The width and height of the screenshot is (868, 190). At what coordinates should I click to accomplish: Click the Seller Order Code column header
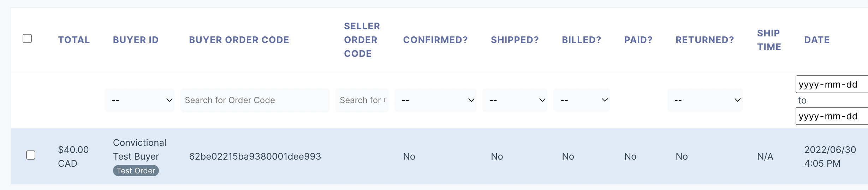click(x=362, y=40)
